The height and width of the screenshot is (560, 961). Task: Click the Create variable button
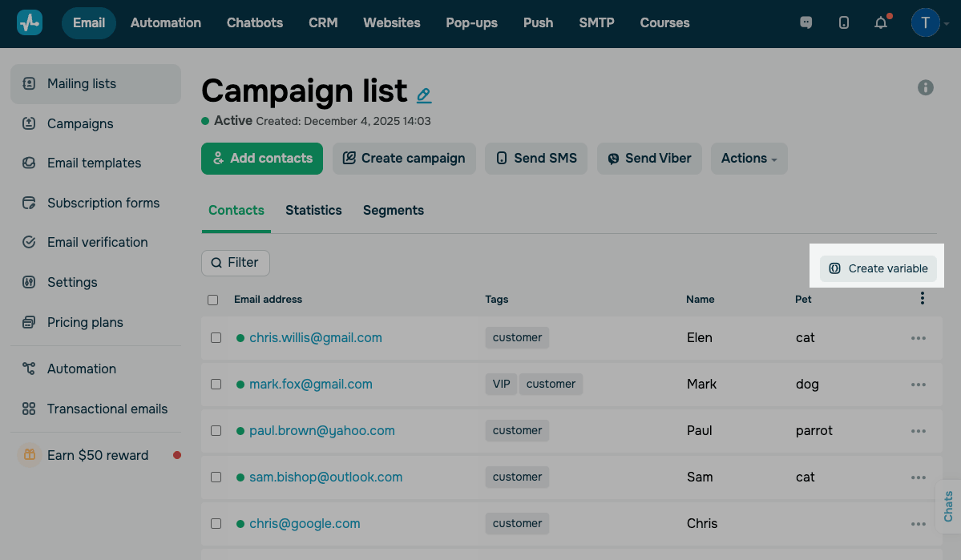click(x=878, y=268)
